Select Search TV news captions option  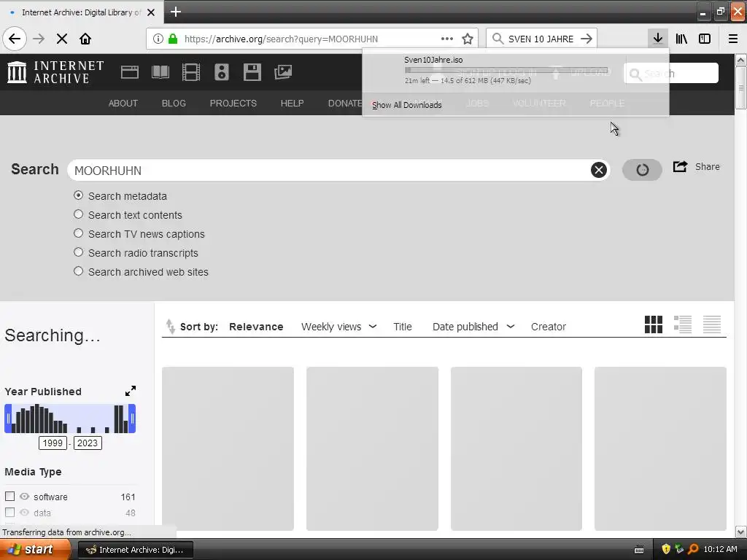[x=79, y=233]
